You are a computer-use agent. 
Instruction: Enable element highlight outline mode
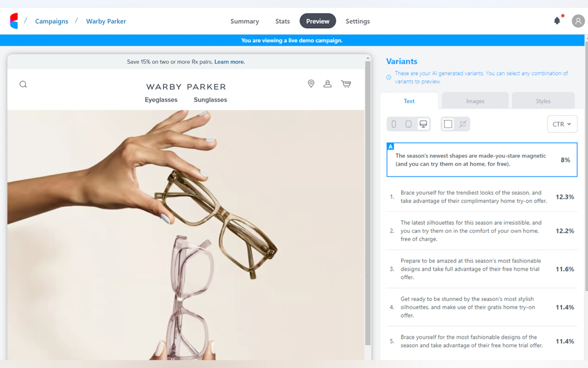(x=448, y=124)
